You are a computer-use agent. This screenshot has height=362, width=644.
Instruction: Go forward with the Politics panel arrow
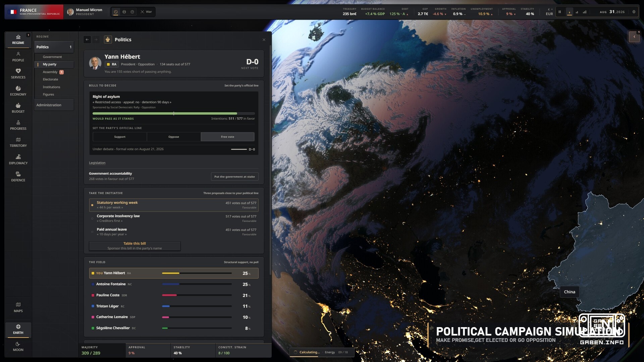[96, 40]
